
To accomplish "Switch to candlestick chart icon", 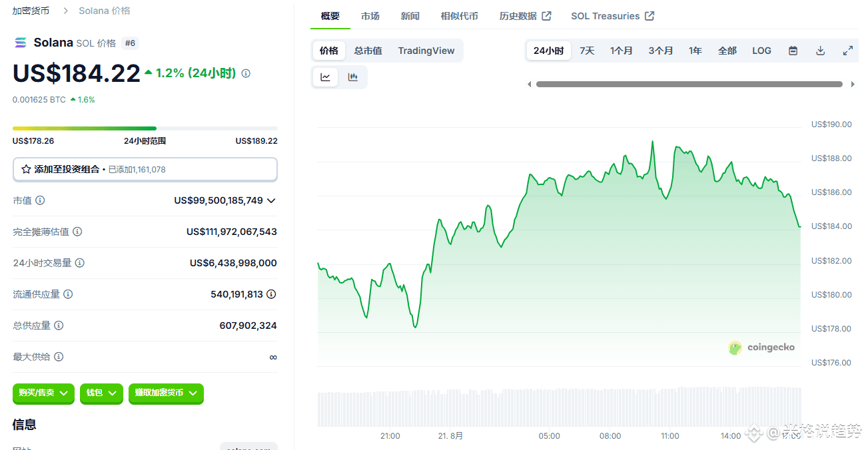I will pos(353,77).
